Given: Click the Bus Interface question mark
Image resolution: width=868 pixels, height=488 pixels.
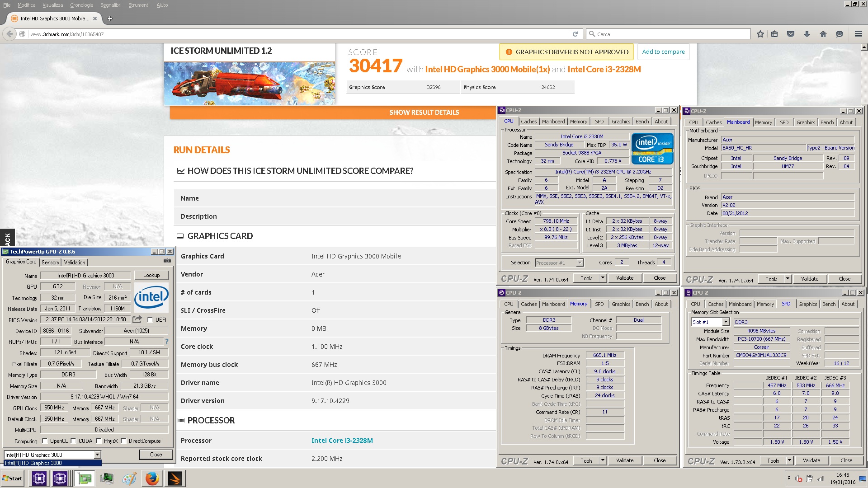Looking at the screenshot, I should (x=167, y=342).
